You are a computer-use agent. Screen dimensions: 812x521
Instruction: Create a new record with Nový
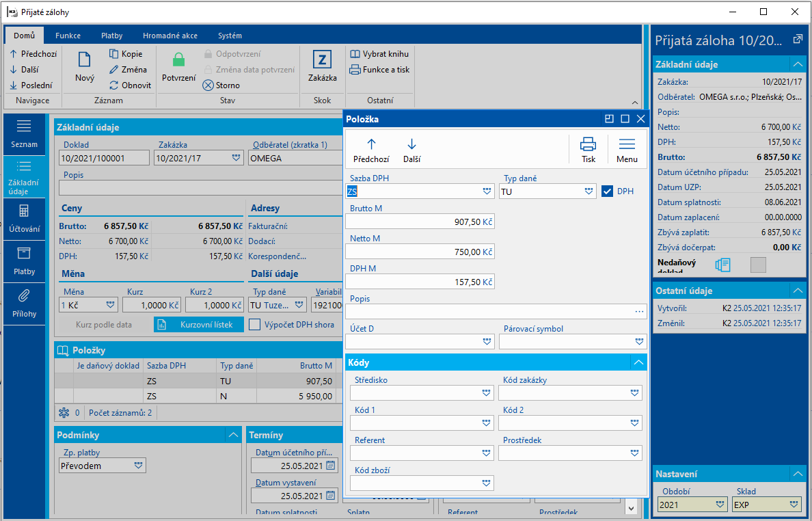coord(84,67)
